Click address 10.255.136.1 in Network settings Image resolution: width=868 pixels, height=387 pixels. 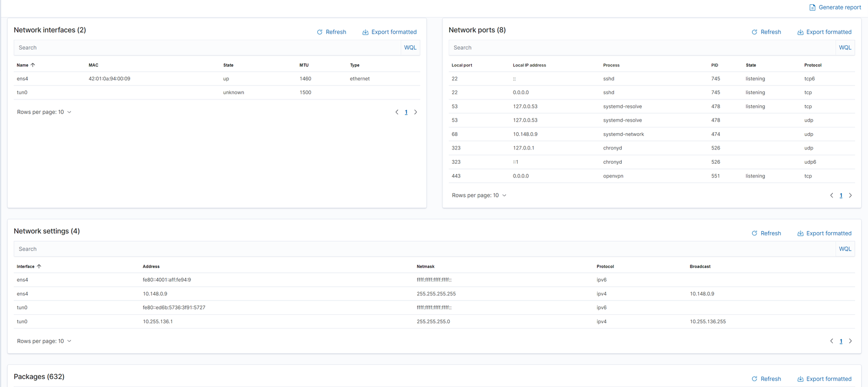(x=158, y=322)
